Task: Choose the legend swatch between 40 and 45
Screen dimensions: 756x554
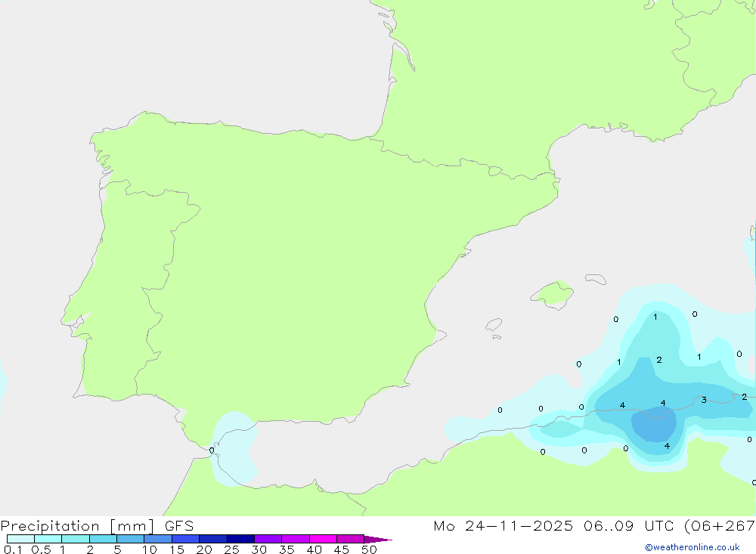Action: point(323,539)
